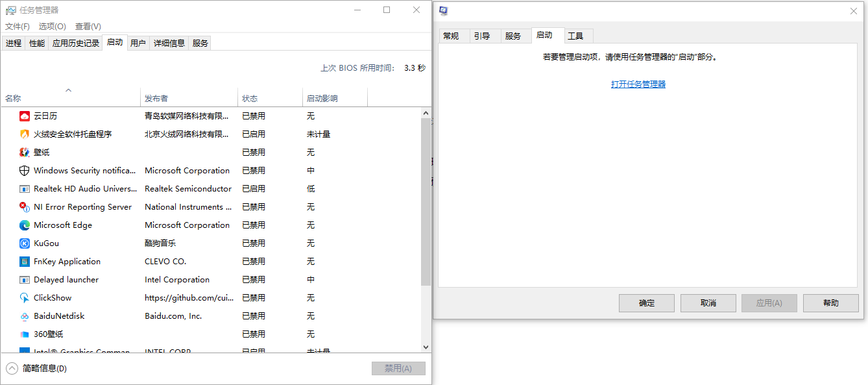Click the system configuration window title icon
Screen dimensions: 868x385
[443, 10]
